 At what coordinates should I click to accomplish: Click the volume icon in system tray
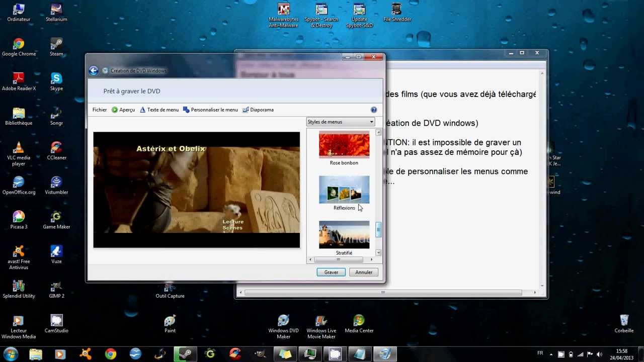(599, 354)
